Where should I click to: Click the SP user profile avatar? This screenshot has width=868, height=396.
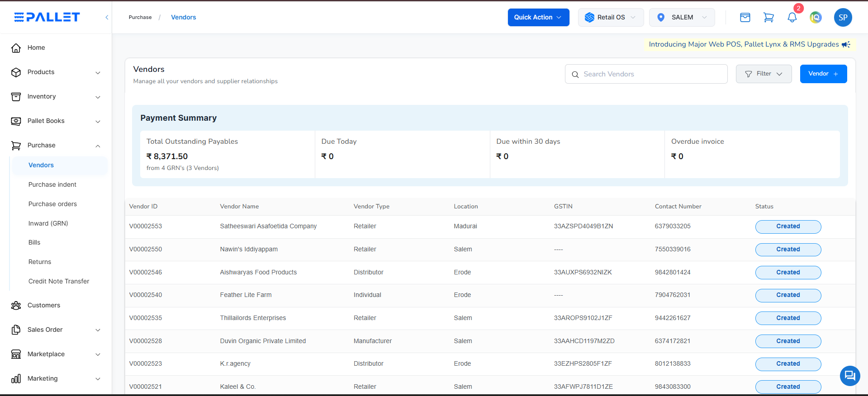[843, 18]
